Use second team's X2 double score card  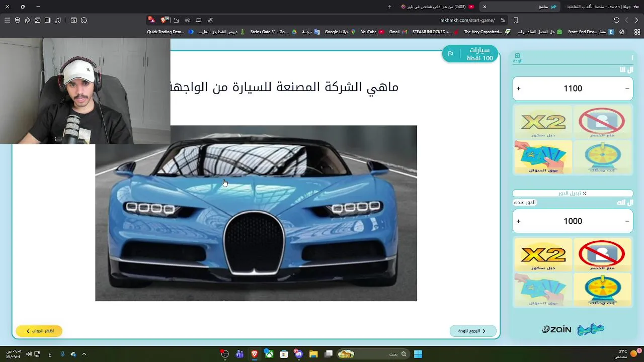click(x=543, y=255)
